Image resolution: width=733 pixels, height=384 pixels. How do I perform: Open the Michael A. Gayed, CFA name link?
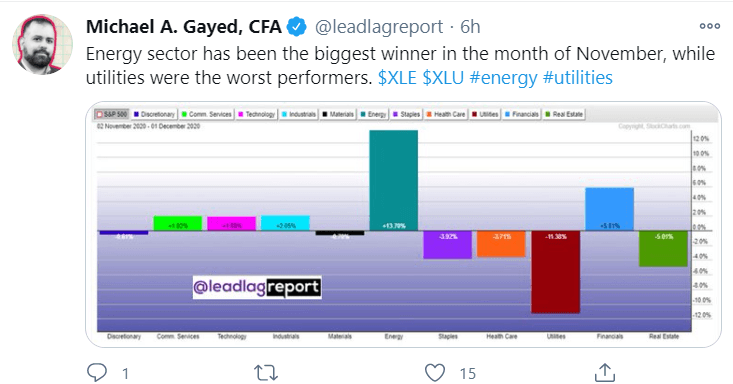pyautogui.click(x=184, y=27)
